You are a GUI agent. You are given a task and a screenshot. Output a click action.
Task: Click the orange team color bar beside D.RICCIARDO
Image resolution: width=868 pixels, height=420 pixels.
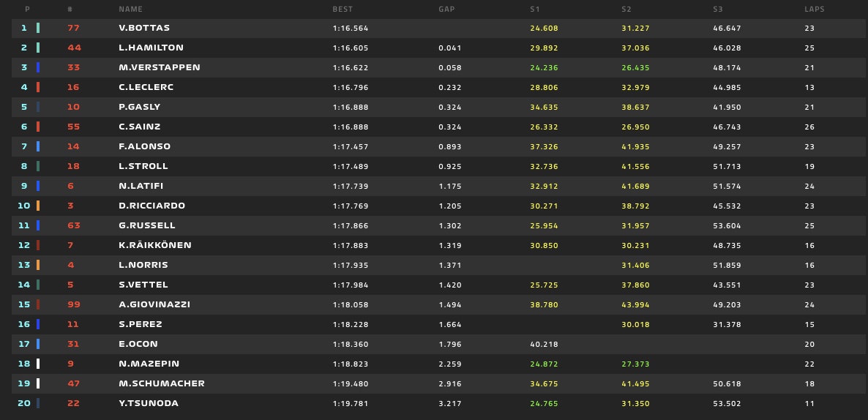click(38, 206)
